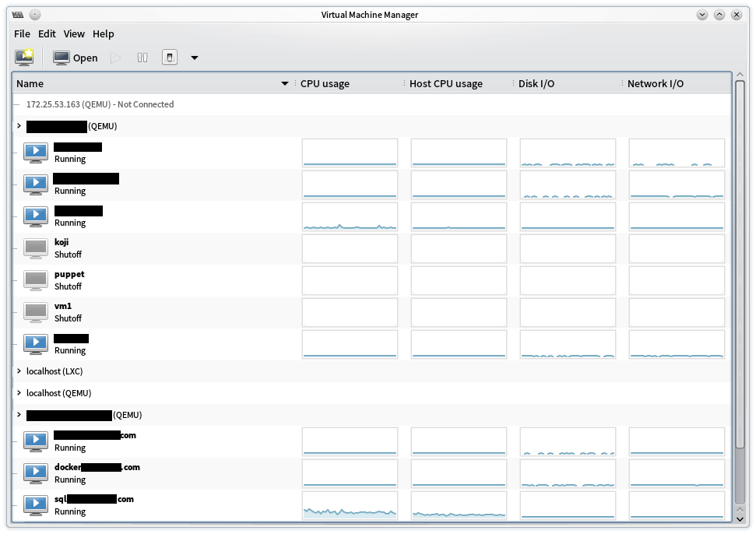Click the Create new virtual machine icon
Screen dimensions: 756x534
(24, 58)
